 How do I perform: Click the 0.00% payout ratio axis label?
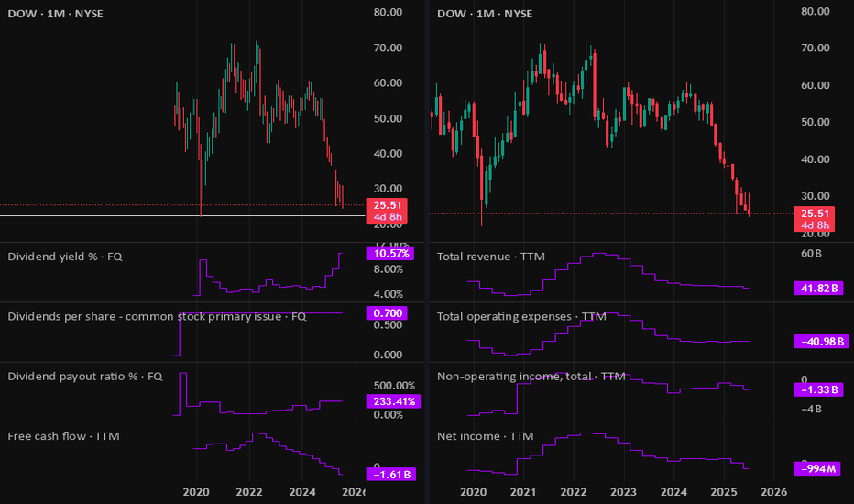tap(388, 414)
